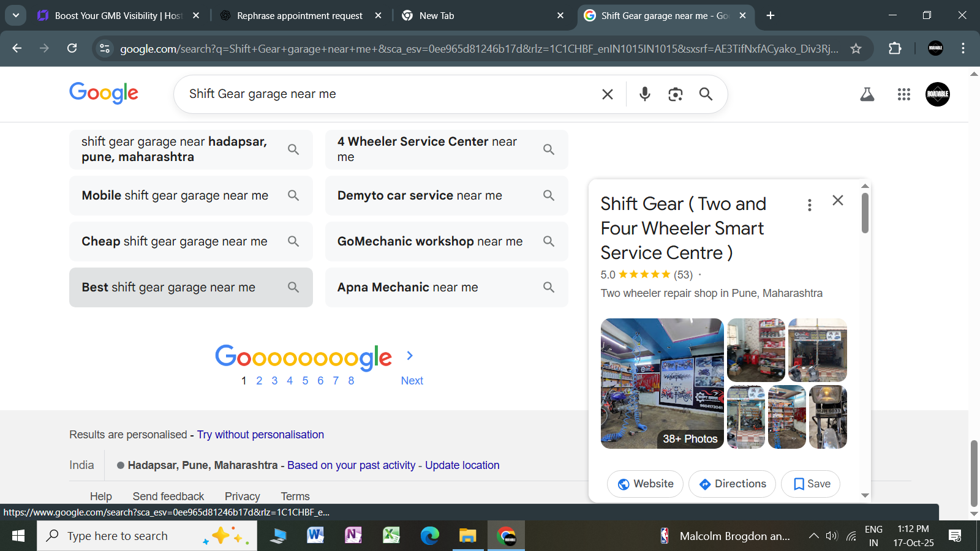The width and height of the screenshot is (980, 551).
Task: Close the Shift Gear garage search tab
Action: click(743, 15)
